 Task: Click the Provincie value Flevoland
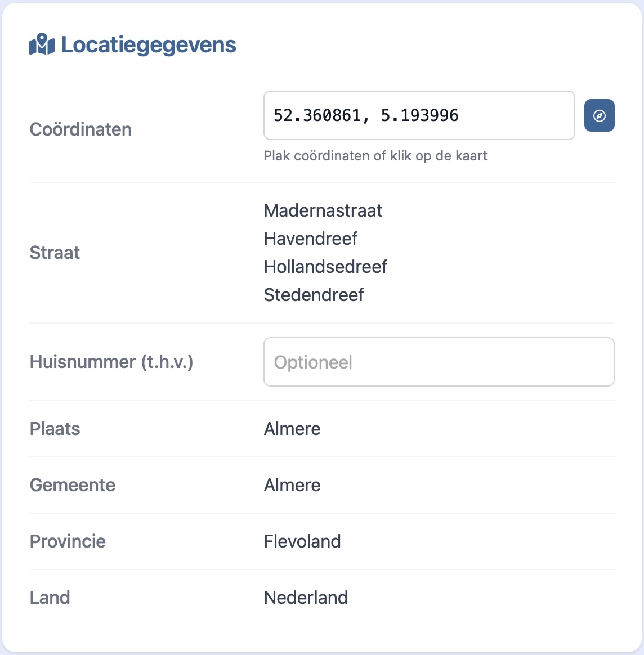click(x=302, y=541)
